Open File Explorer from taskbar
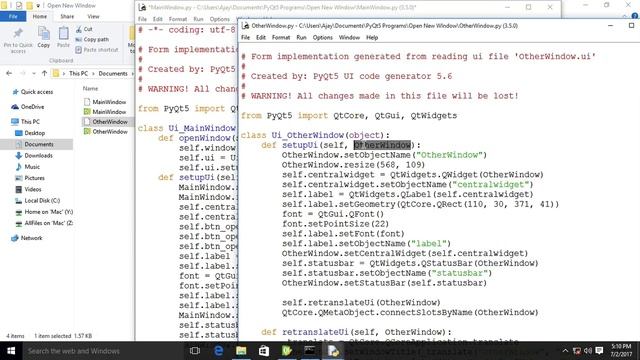The image size is (640, 360). click(x=241, y=351)
